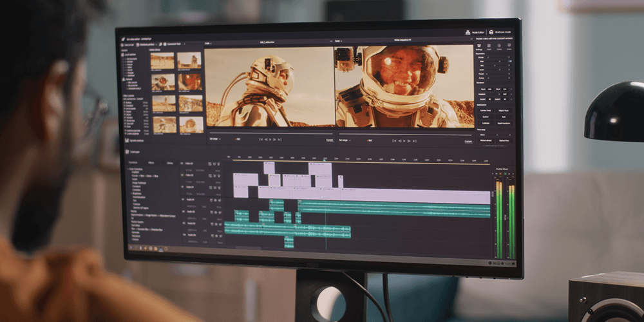Open the Video tab in right panel
The width and height of the screenshot is (644, 322).
tap(509, 47)
